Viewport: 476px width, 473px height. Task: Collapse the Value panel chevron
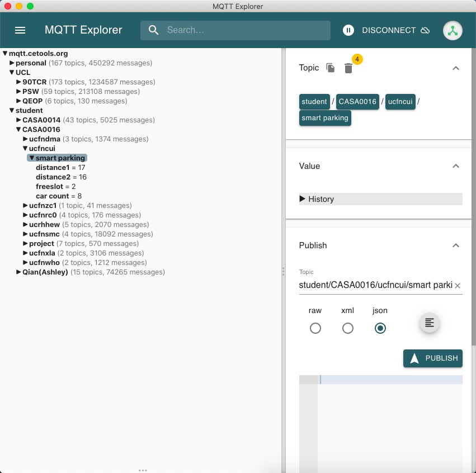(455, 166)
